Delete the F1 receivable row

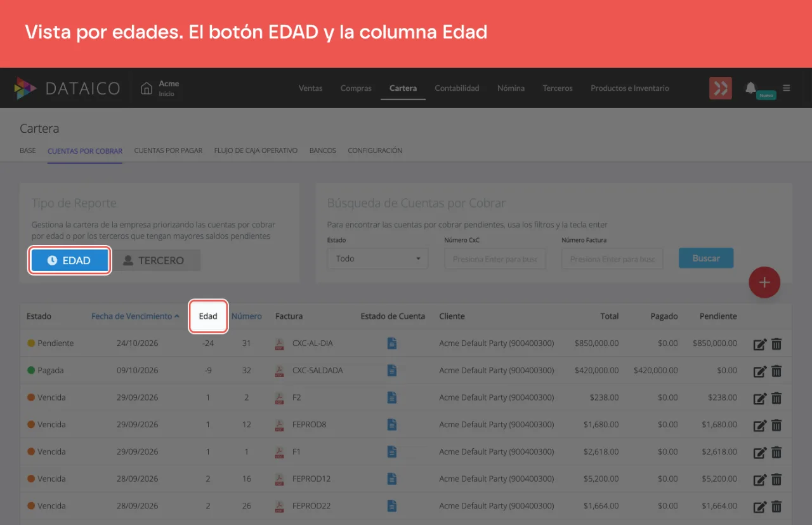776,453
